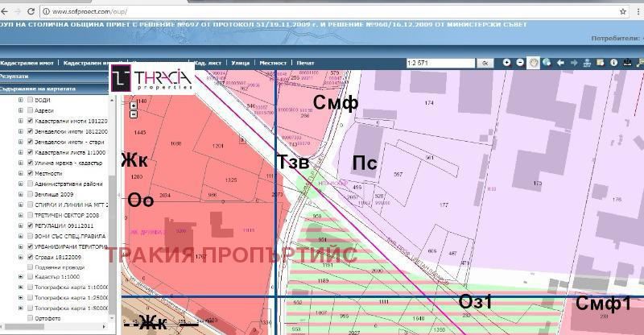The image size is (644, 335).
Task: Click the zoom in plus tool
Action: [507, 63]
